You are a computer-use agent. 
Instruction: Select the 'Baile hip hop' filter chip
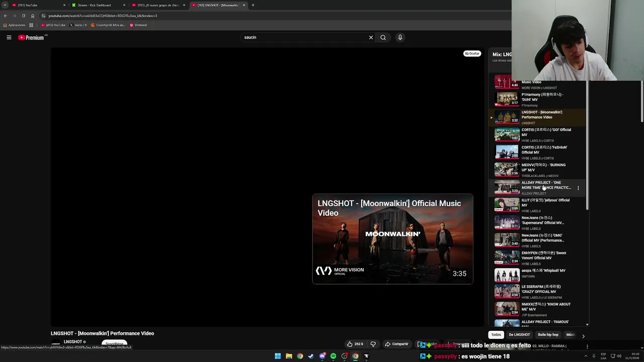[x=548, y=335]
